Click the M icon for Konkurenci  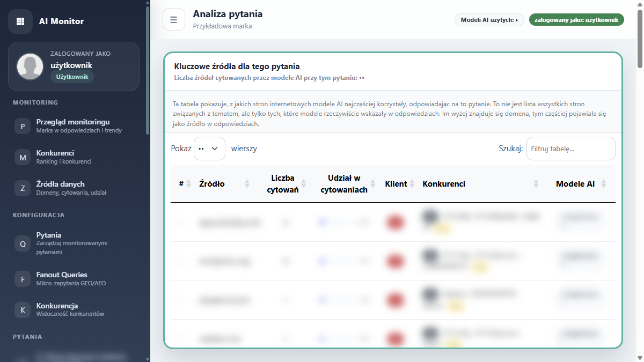(x=23, y=158)
